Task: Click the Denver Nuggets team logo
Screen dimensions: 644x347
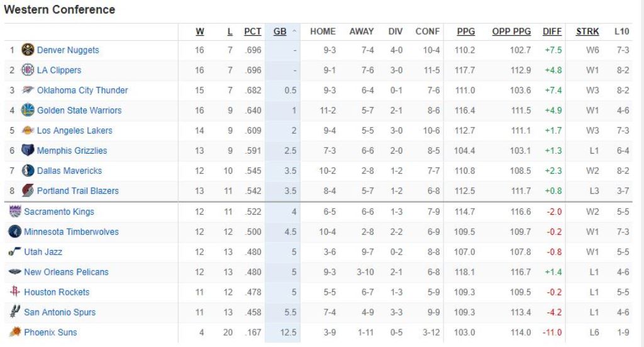Action: (x=28, y=50)
